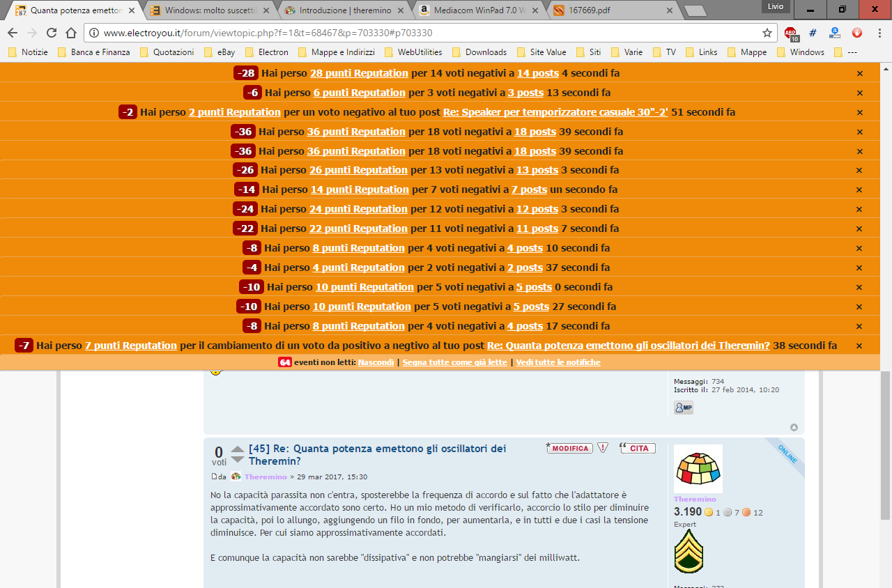The image size is (892, 588).
Task: Upvote post 45 with the up arrow
Action: click(238, 449)
